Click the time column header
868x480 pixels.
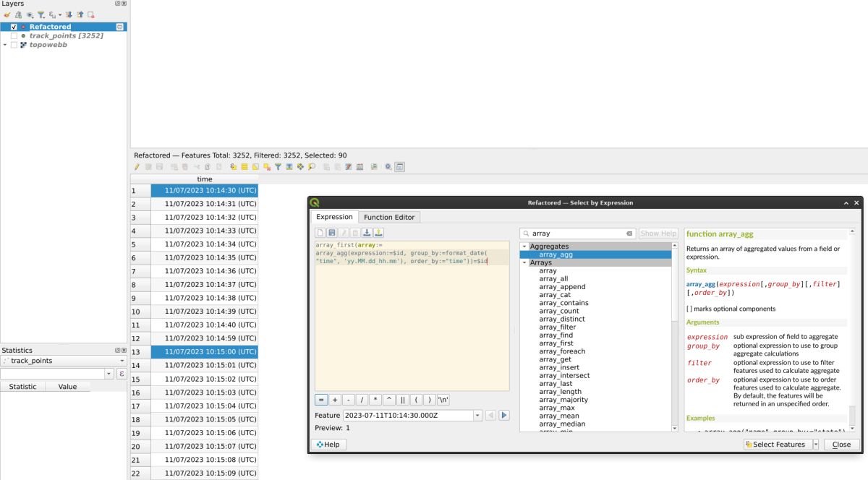click(x=205, y=179)
